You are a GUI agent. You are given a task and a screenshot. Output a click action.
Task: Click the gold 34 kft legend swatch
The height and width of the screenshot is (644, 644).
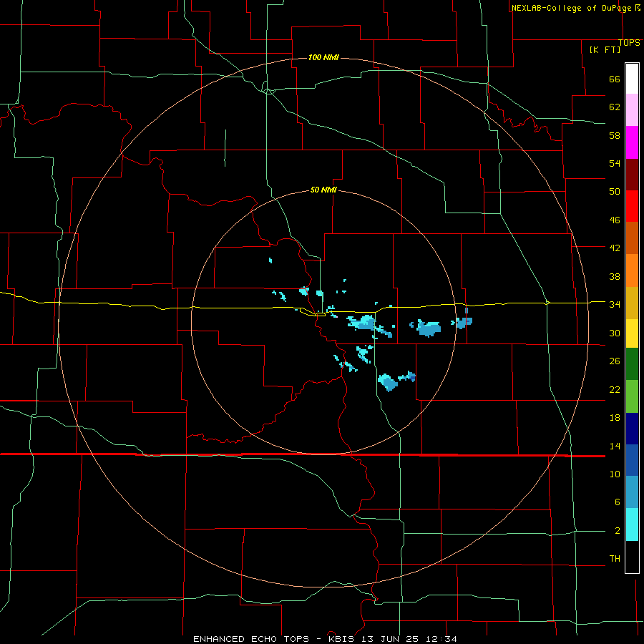(632, 303)
